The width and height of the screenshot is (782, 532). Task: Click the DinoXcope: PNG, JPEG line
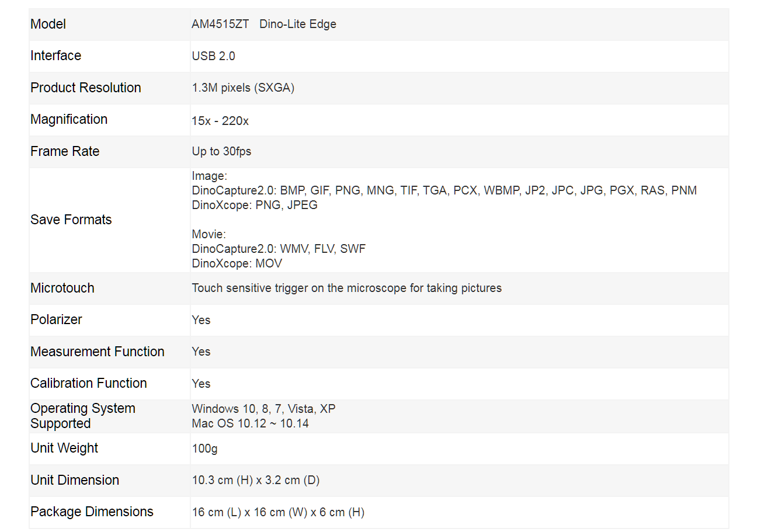tap(255, 205)
